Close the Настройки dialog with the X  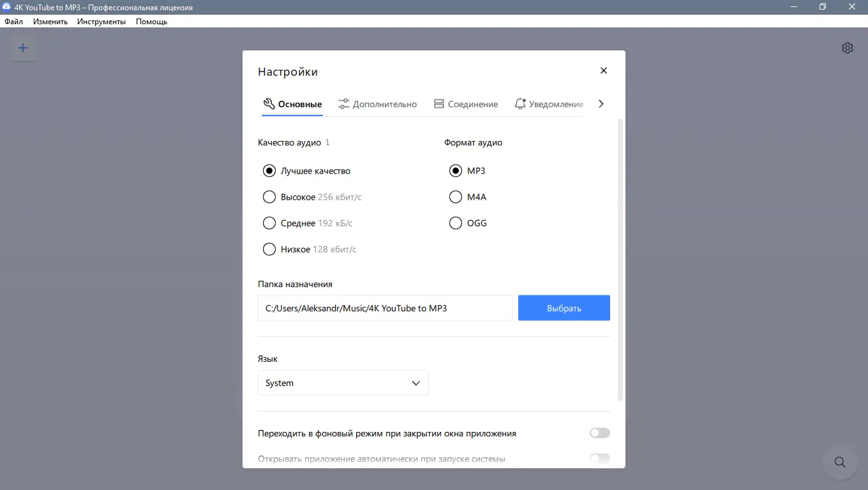(604, 71)
